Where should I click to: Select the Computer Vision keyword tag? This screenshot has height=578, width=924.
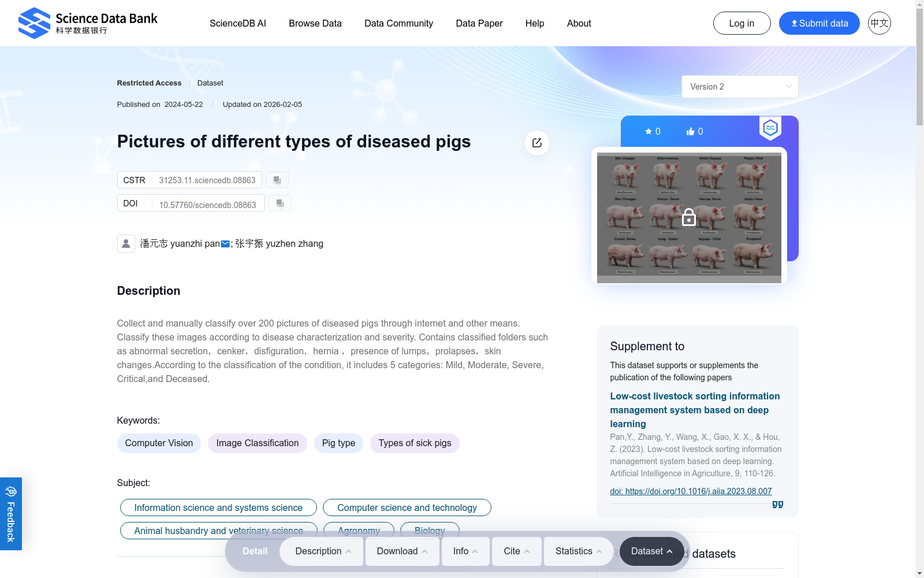pyautogui.click(x=159, y=443)
